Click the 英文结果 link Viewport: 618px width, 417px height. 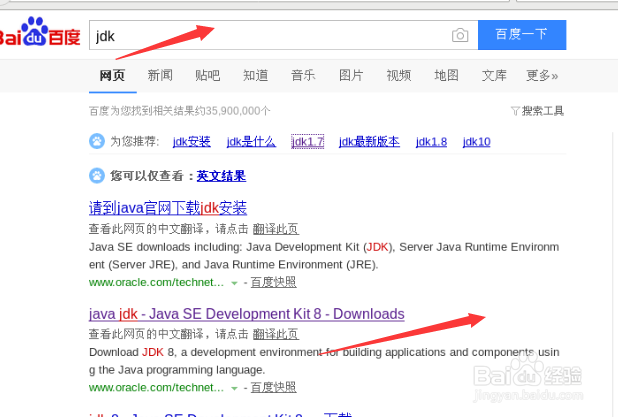pyautogui.click(x=221, y=176)
